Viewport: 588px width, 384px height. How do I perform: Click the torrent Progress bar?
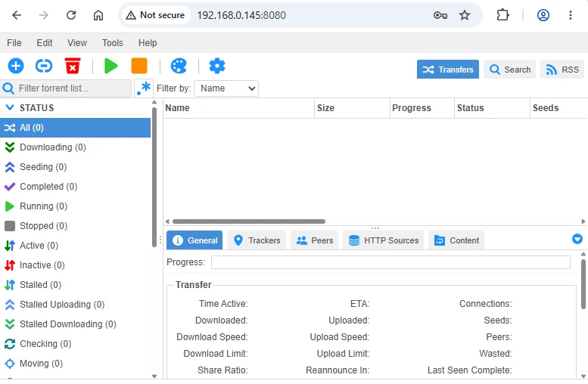pyautogui.click(x=390, y=262)
